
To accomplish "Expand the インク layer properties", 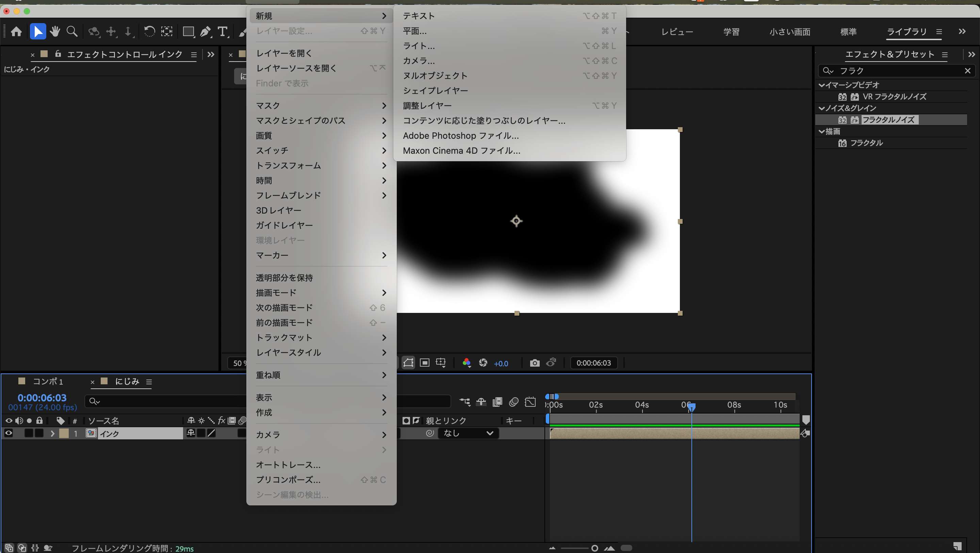I will [52, 433].
